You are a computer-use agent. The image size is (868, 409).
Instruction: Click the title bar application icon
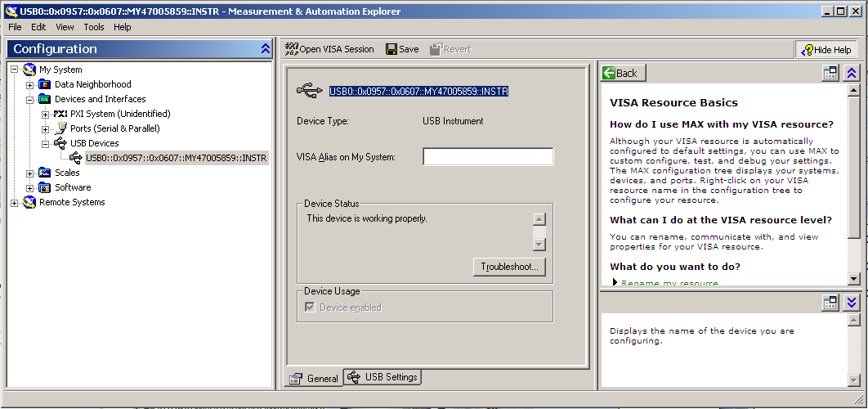point(11,11)
